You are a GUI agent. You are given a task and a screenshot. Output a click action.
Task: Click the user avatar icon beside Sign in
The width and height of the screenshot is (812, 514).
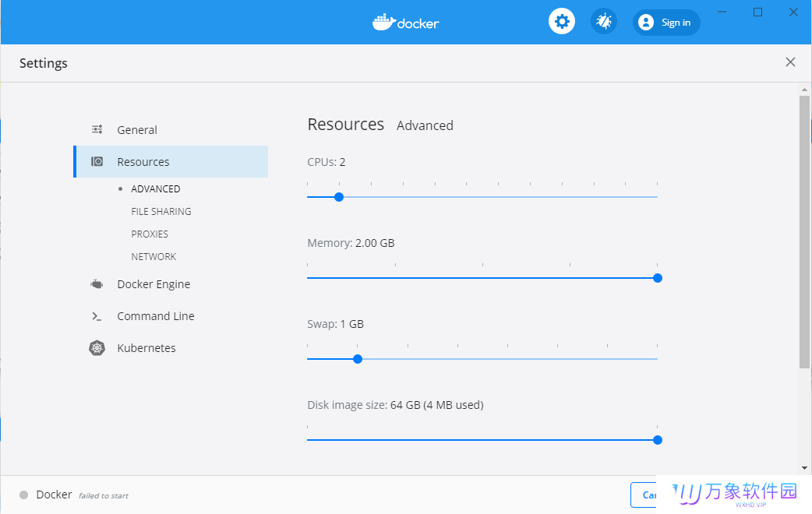(646, 23)
